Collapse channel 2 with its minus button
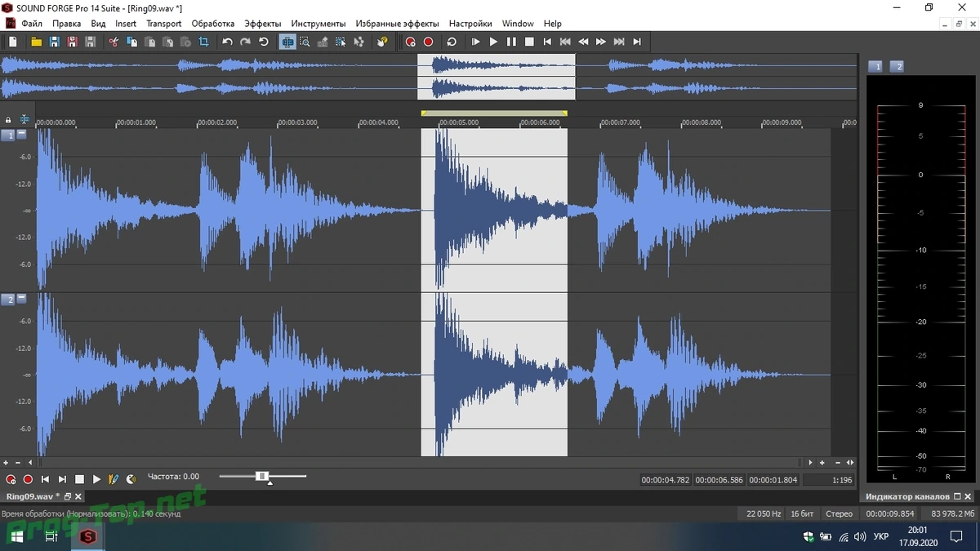This screenshot has height=551, width=980. click(x=21, y=299)
